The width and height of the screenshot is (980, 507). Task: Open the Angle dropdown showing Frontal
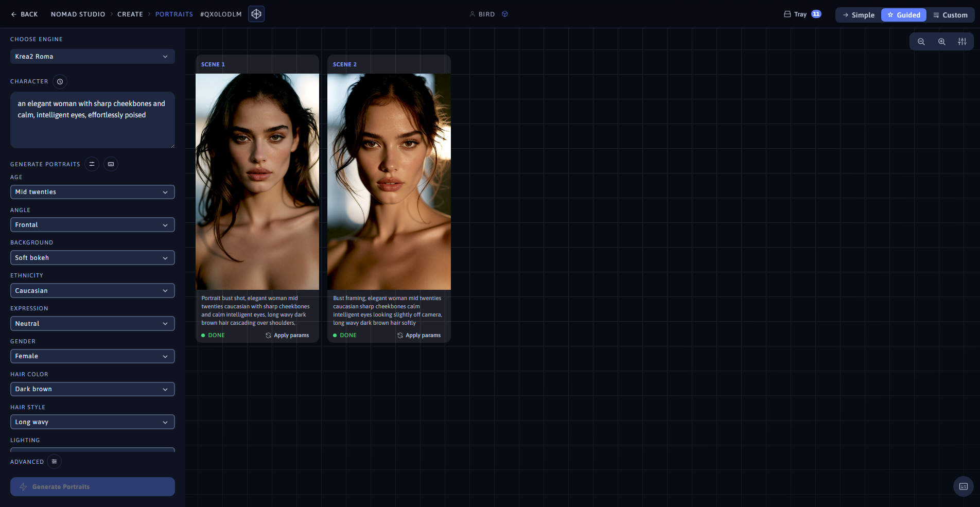(93, 225)
